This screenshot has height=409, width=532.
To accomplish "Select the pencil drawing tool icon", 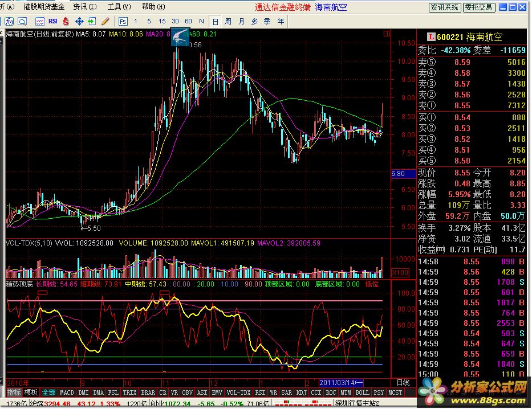I will coord(105,21).
